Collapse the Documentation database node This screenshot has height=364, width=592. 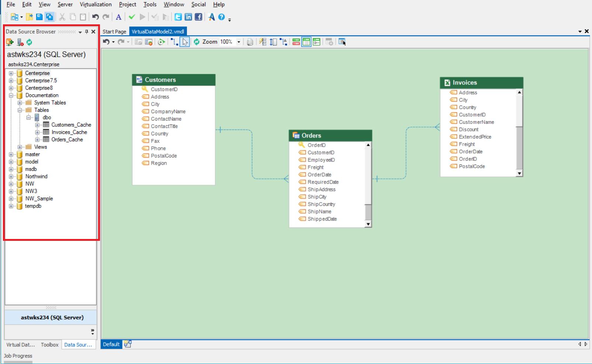pos(11,96)
